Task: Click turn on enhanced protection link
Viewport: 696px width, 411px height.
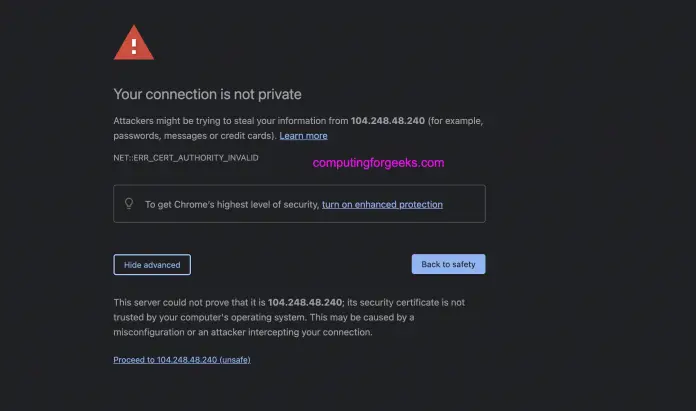Action: (x=382, y=204)
